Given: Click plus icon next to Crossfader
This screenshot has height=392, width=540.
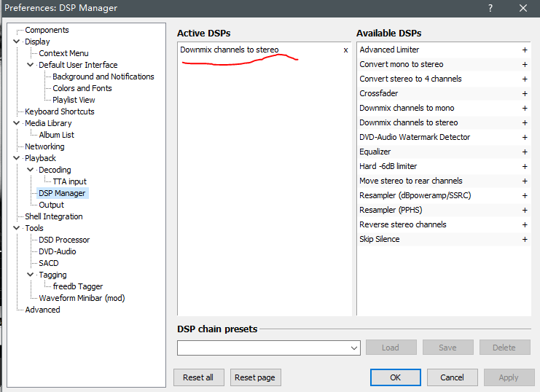Looking at the screenshot, I should [524, 94].
